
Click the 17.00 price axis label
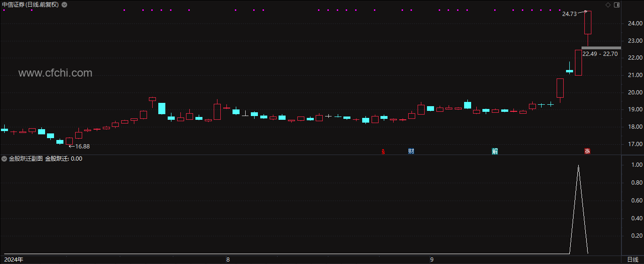[x=635, y=144]
